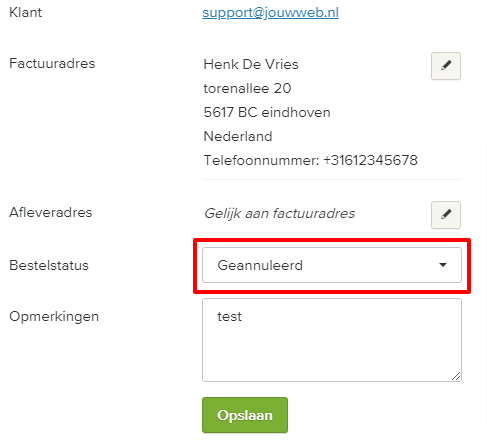Click the Bestelstatus label
This screenshot has width=487, height=443.
tap(49, 265)
